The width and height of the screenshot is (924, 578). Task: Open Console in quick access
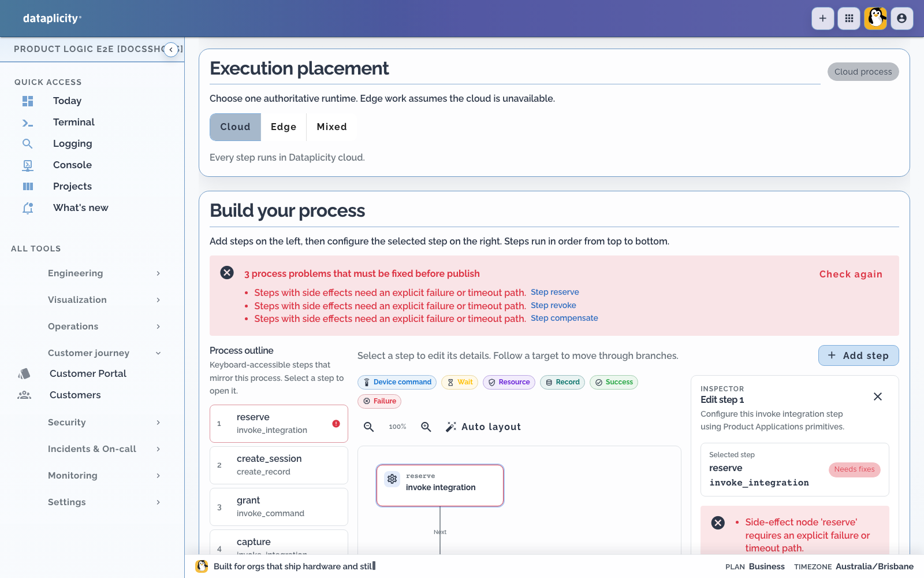coord(72,165)
